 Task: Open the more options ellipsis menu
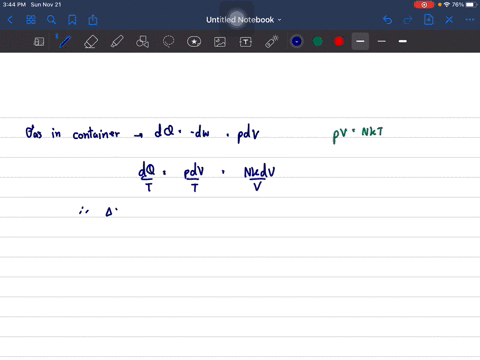[470, 20]
